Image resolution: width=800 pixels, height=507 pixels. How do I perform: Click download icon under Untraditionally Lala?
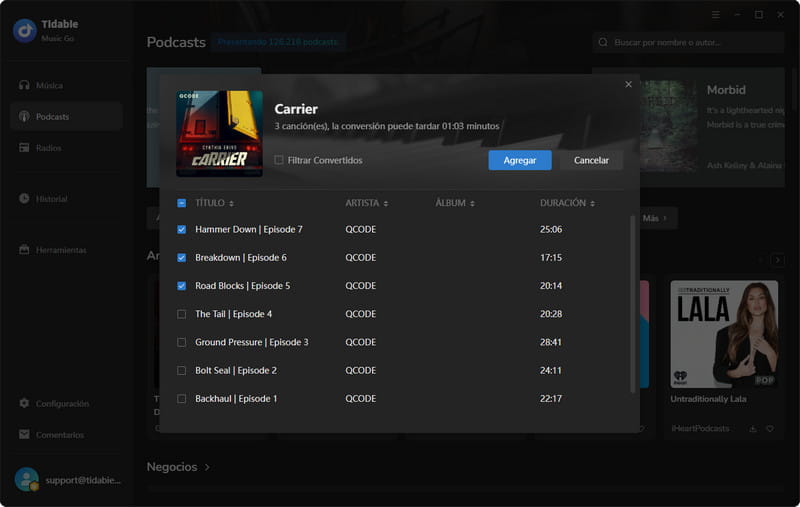tap(753, 429)
